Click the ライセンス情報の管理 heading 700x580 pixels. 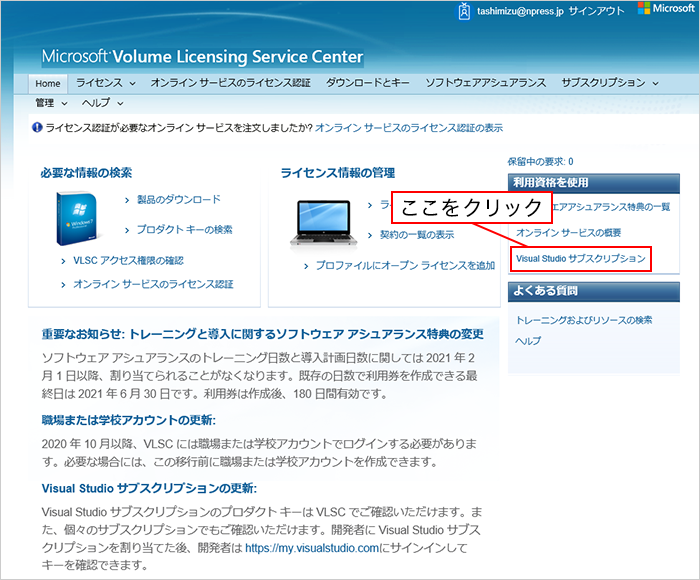pos(338,173)
